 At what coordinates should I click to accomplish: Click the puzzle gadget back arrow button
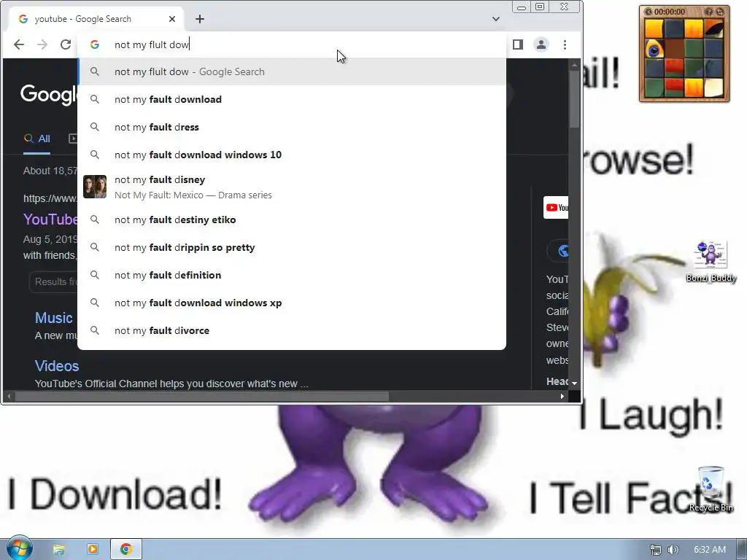(649, 12)
